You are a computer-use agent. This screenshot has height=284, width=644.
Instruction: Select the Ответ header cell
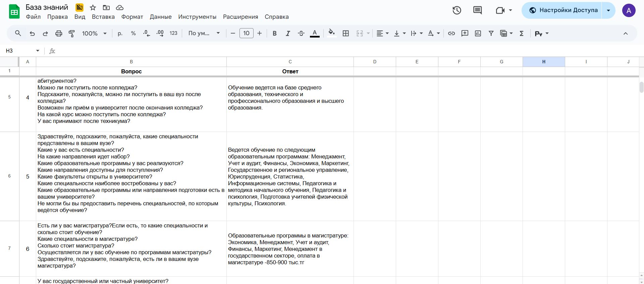[290, 71]
